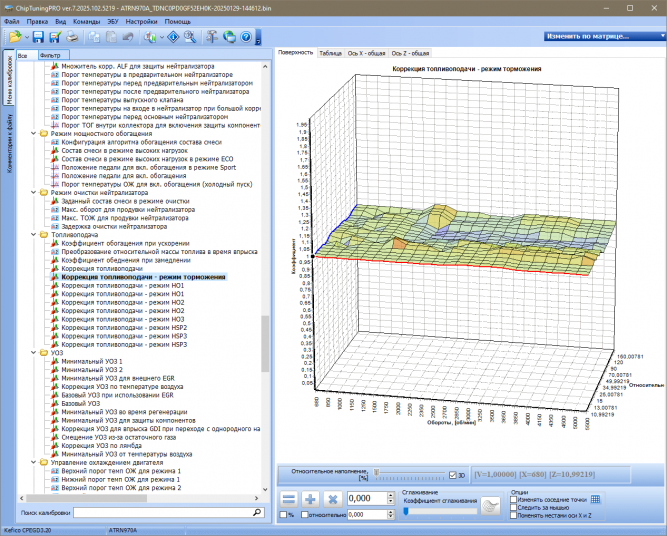This screenshot has width=667, height=536.
Task: Collapse the Топливоподача folder
Action: pos(34,235)
